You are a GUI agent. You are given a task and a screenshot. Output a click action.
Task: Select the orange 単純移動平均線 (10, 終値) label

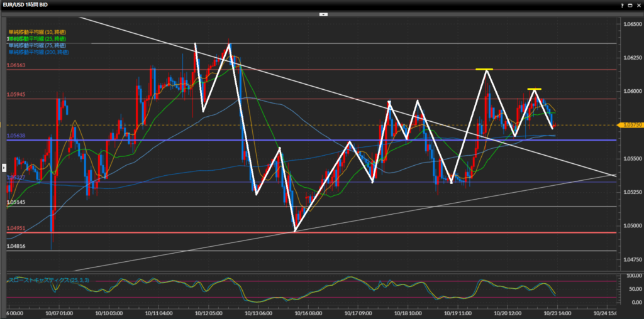pyautogui.click(x=37, y=31)
